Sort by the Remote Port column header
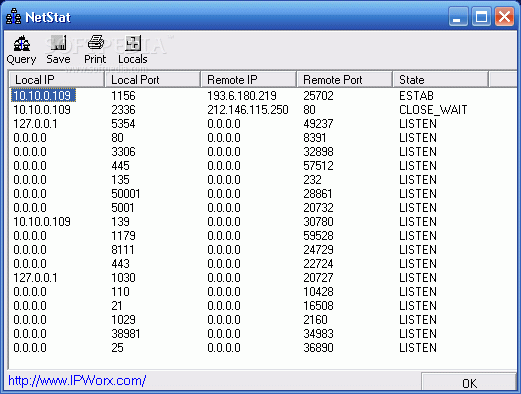Screen dimensions: 521x394 [344, 80]
